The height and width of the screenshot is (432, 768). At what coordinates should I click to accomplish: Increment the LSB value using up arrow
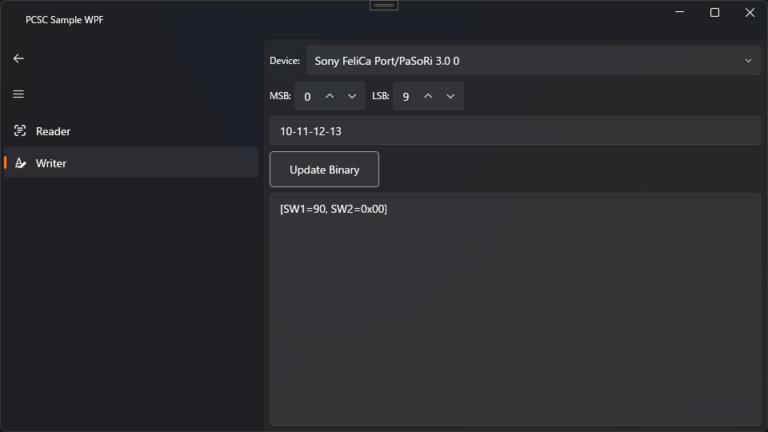point(428,96)
